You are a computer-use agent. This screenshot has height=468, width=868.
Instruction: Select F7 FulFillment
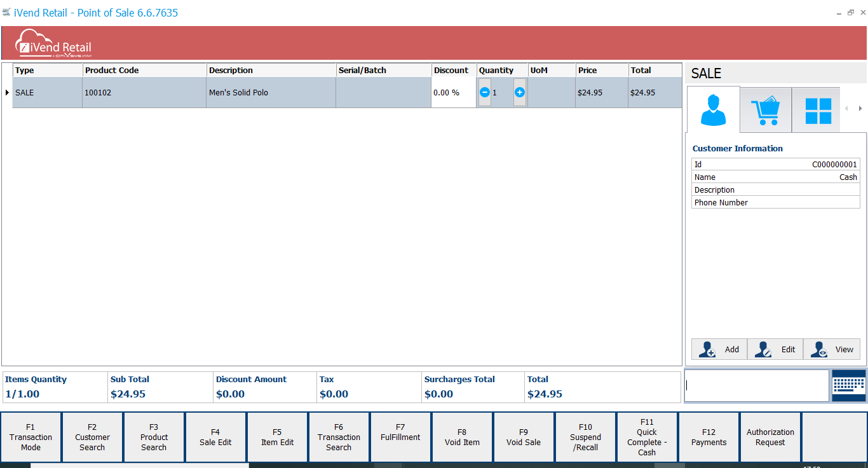click(x=401, y=437)
